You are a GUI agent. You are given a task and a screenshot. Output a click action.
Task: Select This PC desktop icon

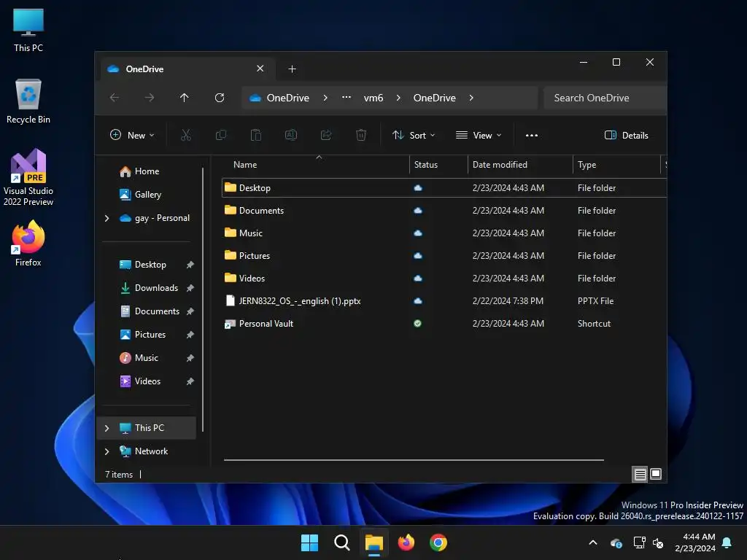pyautogui.click(x=28, y=30)
